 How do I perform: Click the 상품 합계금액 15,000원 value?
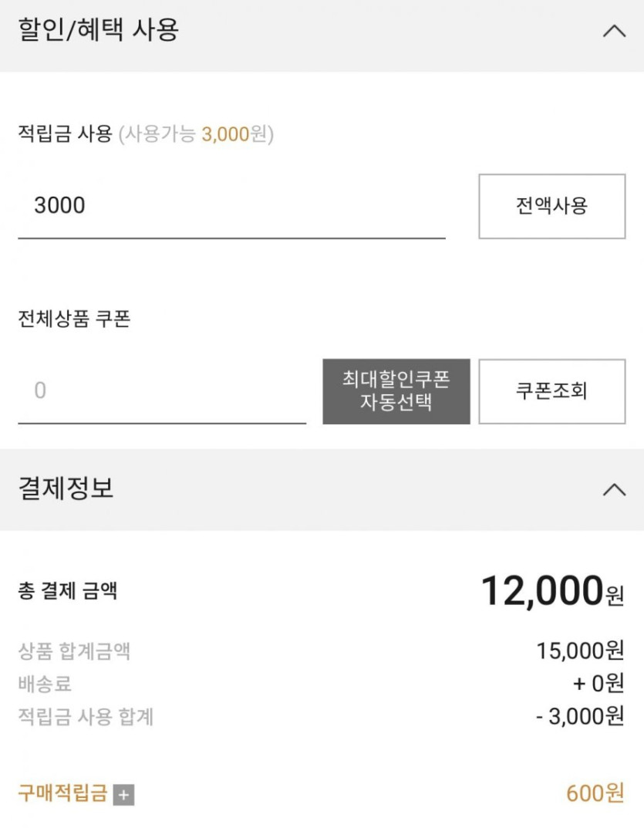pyautogui.click(x=580, y=651)
